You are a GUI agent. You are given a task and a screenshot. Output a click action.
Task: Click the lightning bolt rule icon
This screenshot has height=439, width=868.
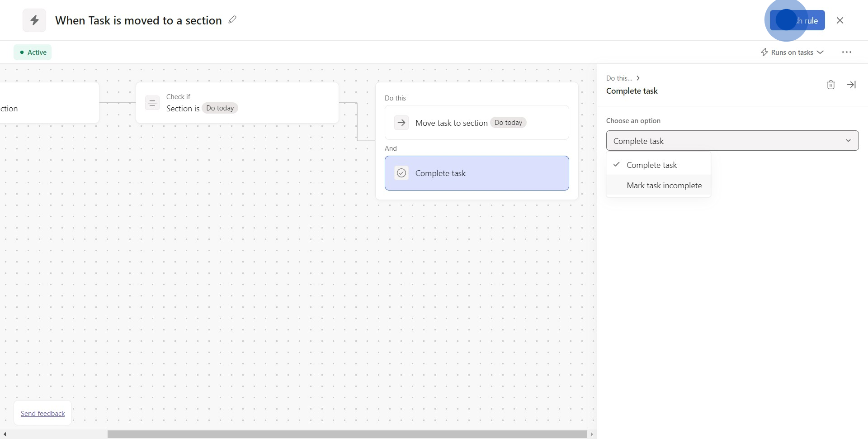click(34, 20)
